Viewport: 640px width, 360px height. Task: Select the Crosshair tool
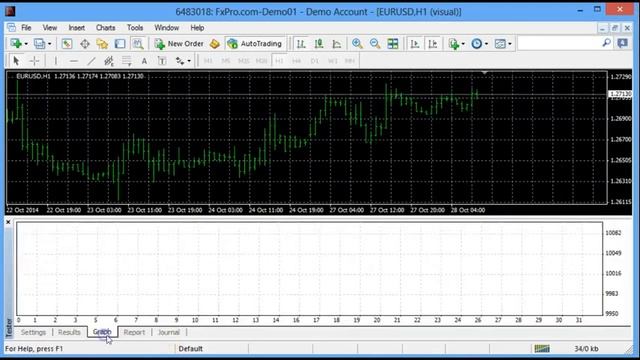point(34,61)
